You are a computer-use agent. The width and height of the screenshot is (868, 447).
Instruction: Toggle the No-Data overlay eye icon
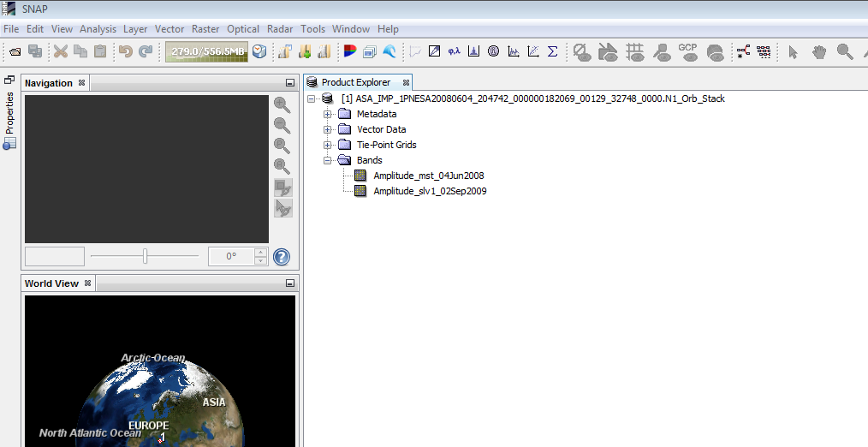tap(581, 52)
